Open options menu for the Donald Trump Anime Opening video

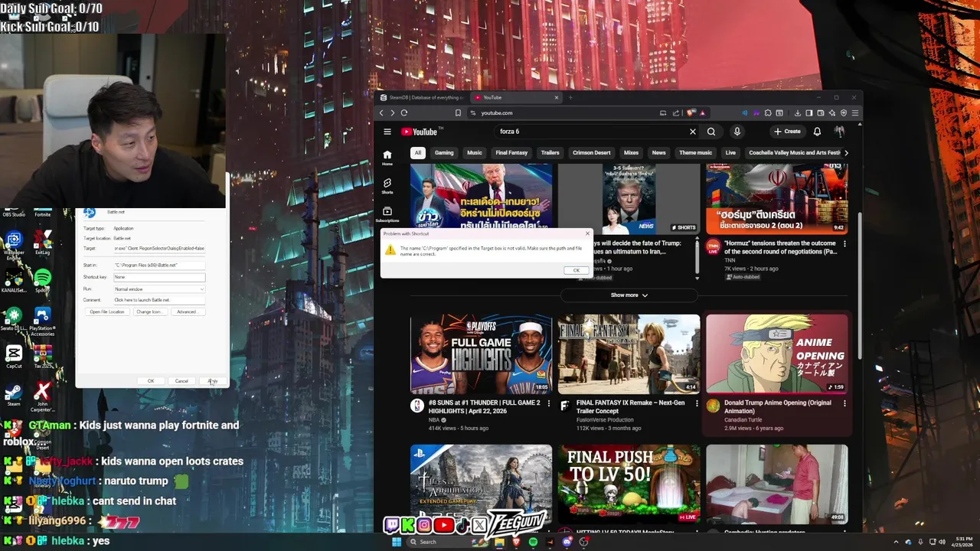click(x=844, y=403)
